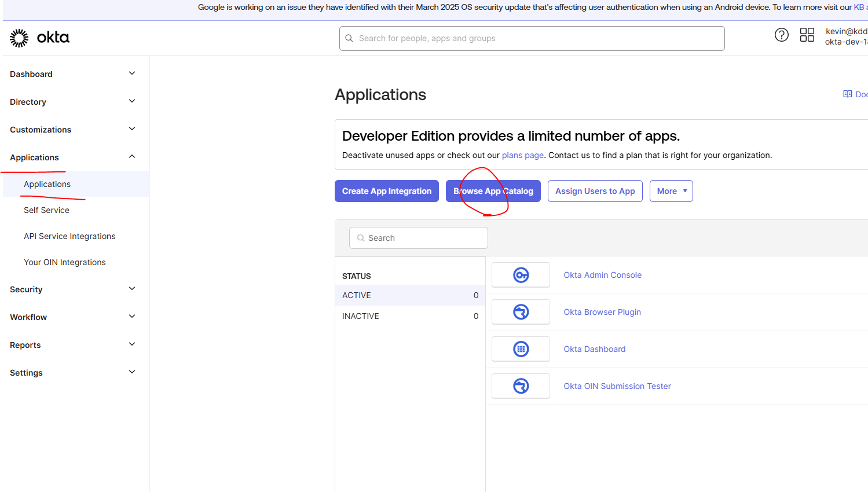Click the Documentation book icon
Viewport: 868px width, 492px height.
848,94
